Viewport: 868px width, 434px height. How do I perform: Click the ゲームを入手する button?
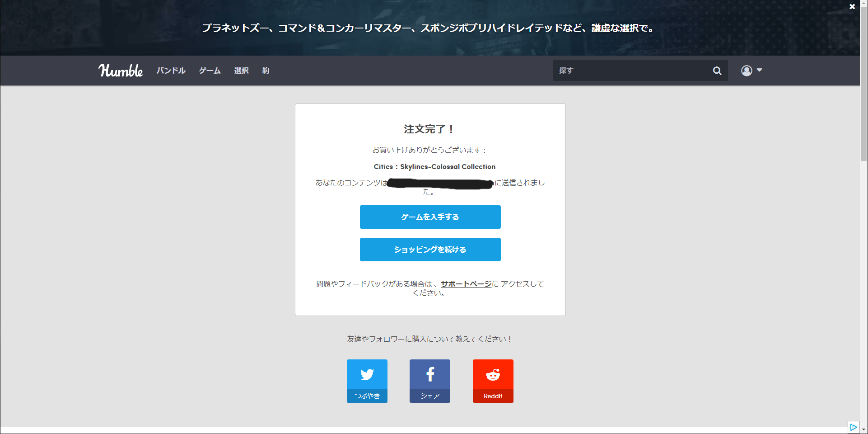click(x=430, y=217)
